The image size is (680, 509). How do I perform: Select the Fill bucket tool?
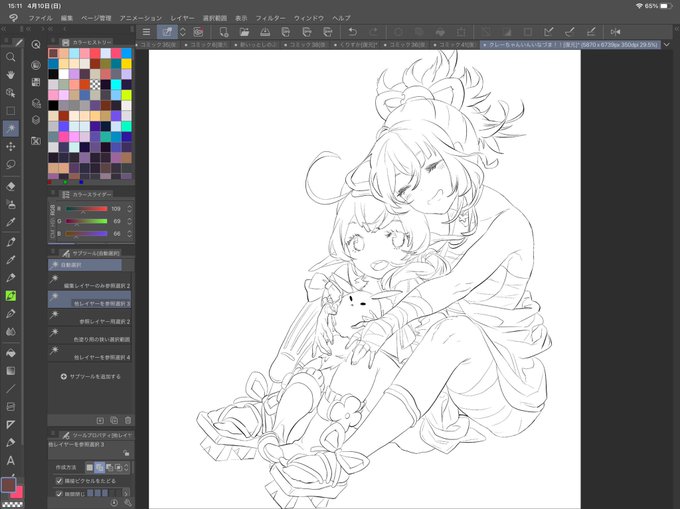click(x=11, y=352)
